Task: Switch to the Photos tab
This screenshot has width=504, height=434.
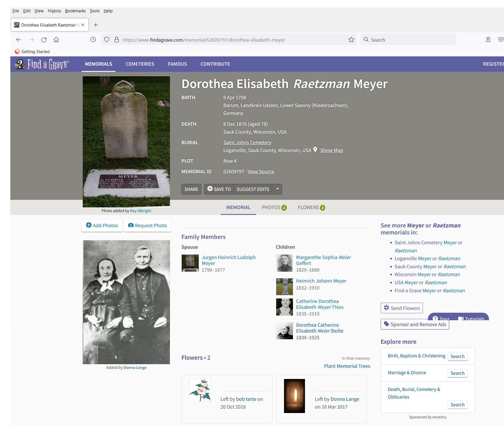Action: (274, 207)
